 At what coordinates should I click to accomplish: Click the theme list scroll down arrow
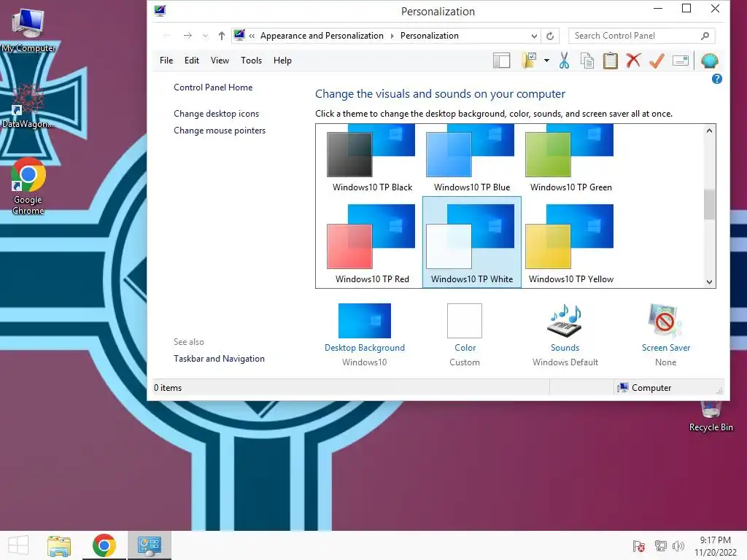click(709, 282)
